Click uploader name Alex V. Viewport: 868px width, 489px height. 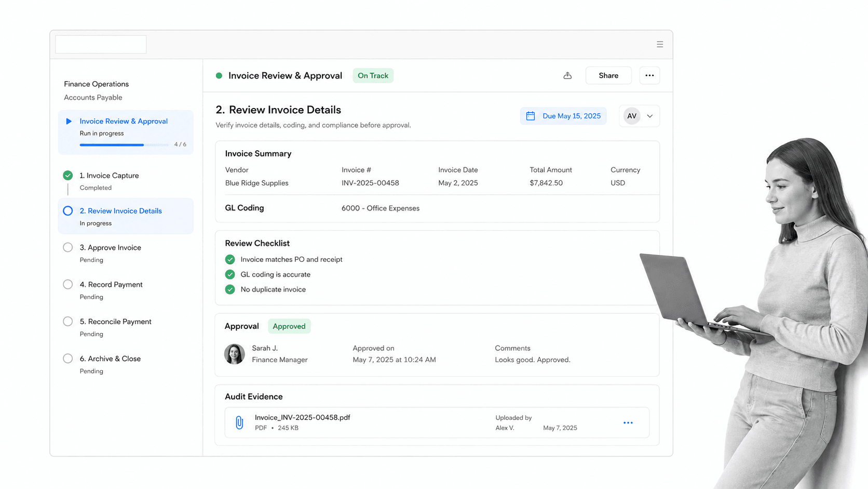[x=505, y=428]
